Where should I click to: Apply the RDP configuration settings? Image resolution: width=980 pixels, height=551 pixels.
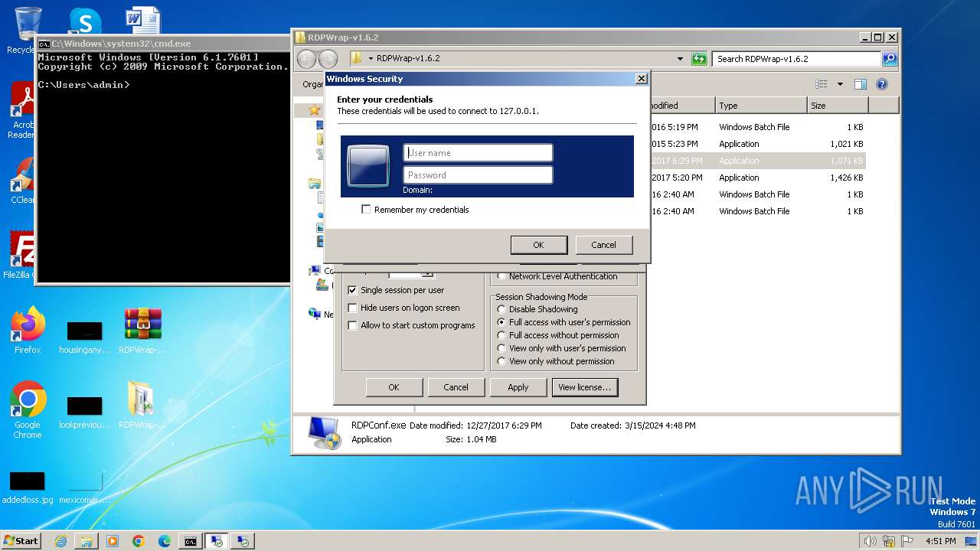(x=518, y=387)
